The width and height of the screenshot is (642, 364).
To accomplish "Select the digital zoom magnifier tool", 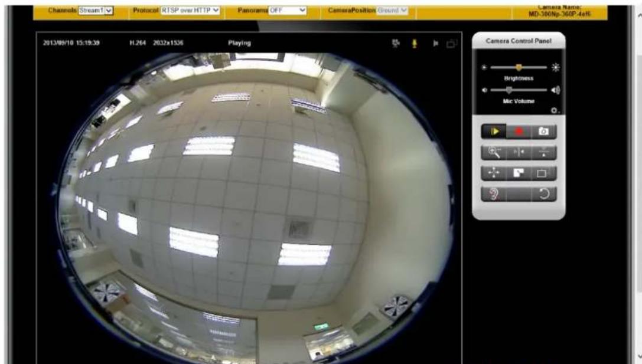I will click(x=494, y=153).
